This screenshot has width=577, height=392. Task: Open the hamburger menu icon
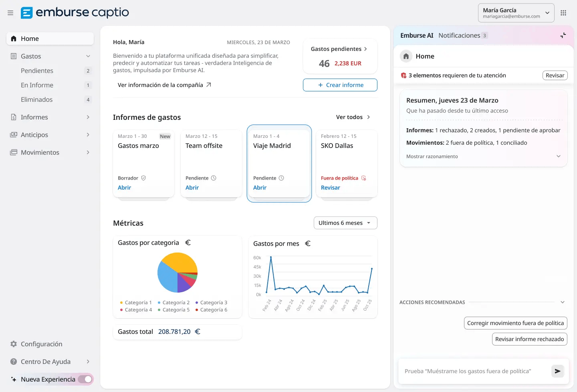click(10, 13)
